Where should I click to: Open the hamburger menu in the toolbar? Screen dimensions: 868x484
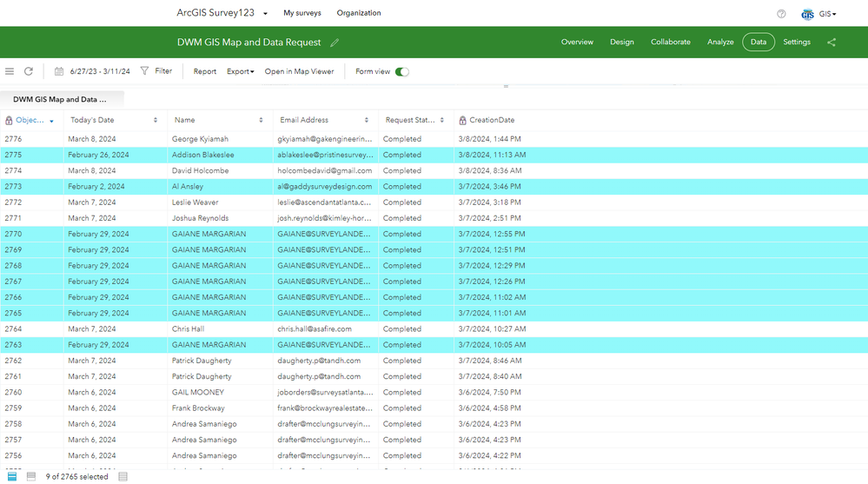pyautogui.click(x=10, y=71)
